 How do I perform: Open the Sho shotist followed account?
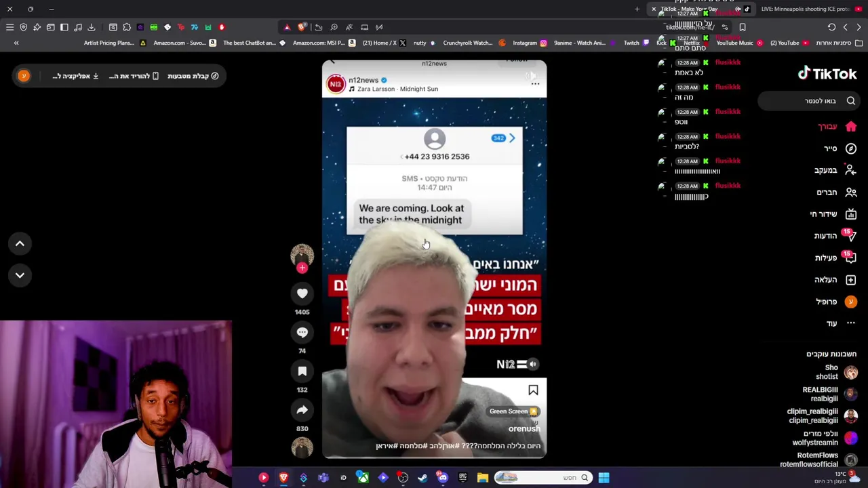837,372
